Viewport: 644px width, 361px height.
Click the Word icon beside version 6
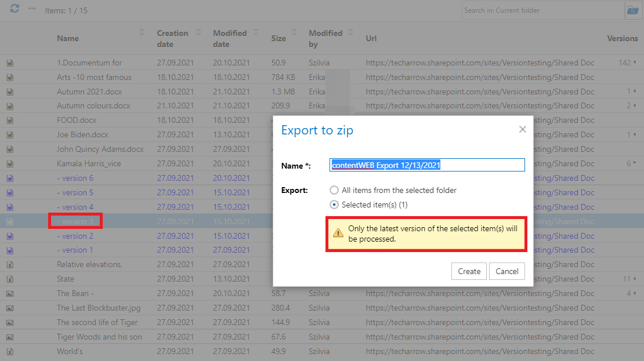tap(10, 178)
